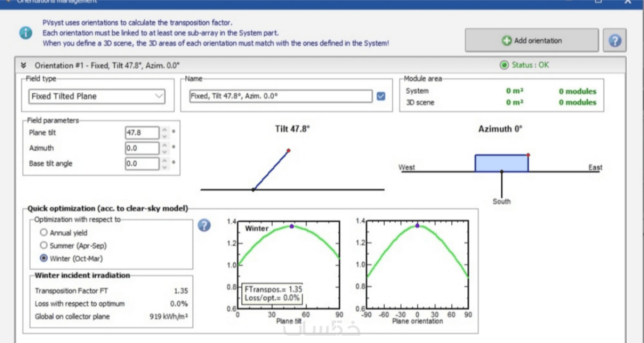Viewport: 644px width, 343px height.
Task: Click the Plane tilt value field
Action: coord(142,133)
